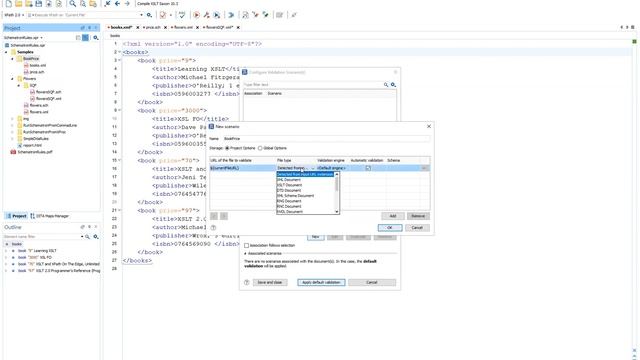Select the Project Options radio button
The height and width of the screenshot is (360, 640).
click(x=227, y=148)
